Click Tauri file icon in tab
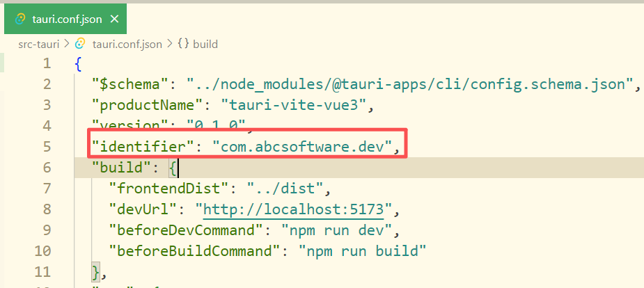 tap(19, 19)
